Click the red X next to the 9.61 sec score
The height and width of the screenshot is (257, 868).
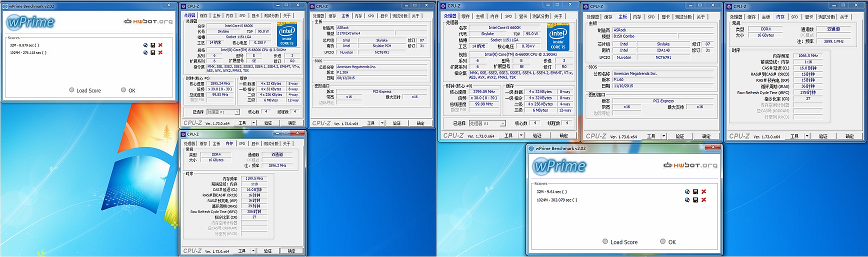click(x=703, y=192)
